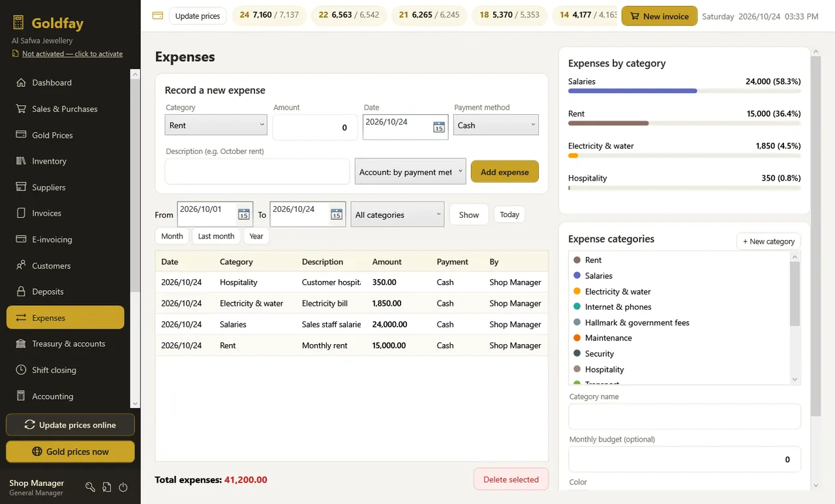Click the Not activated link
The width and height of the screenshot is (835, 504).
72,53
